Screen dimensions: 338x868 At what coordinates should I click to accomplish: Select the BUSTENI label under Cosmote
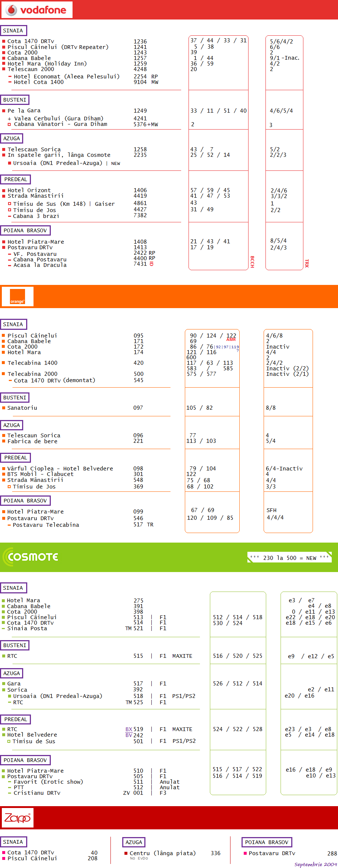pos(15,645)
